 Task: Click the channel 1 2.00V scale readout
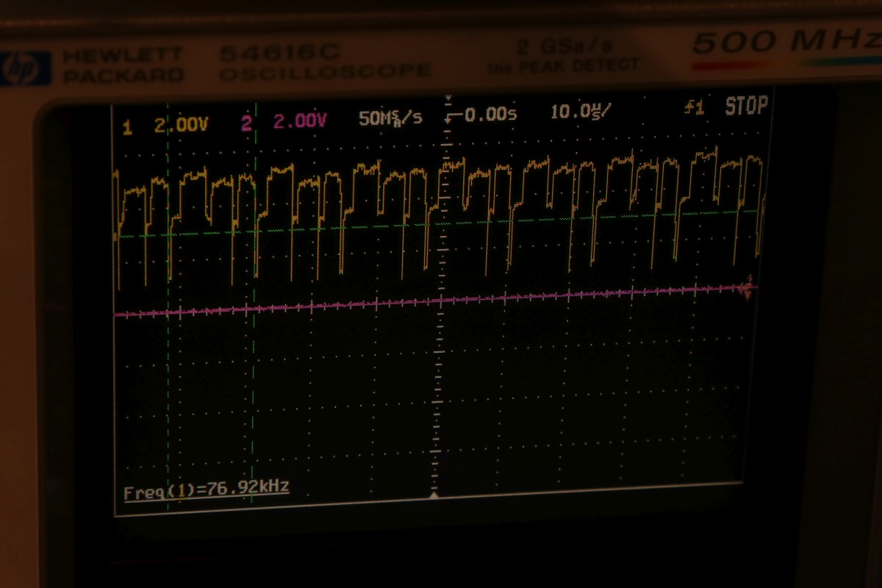(x=181, y=126)
